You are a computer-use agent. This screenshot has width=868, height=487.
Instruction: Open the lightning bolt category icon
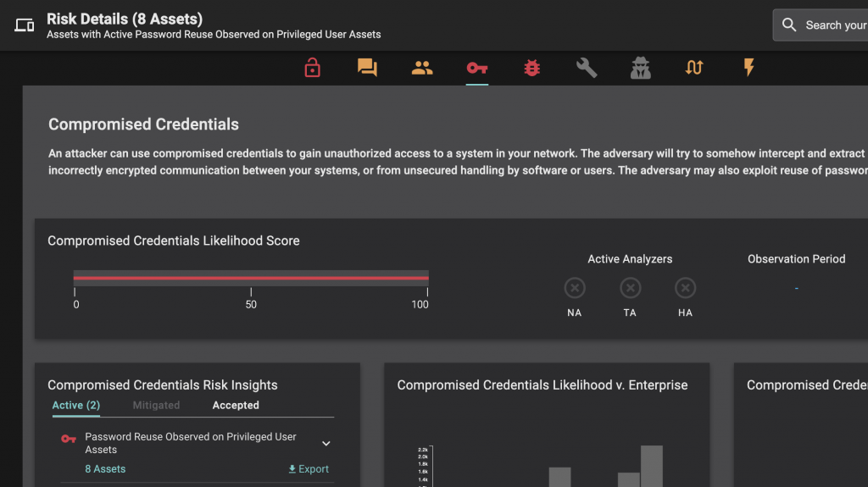(x=748, y=68)
